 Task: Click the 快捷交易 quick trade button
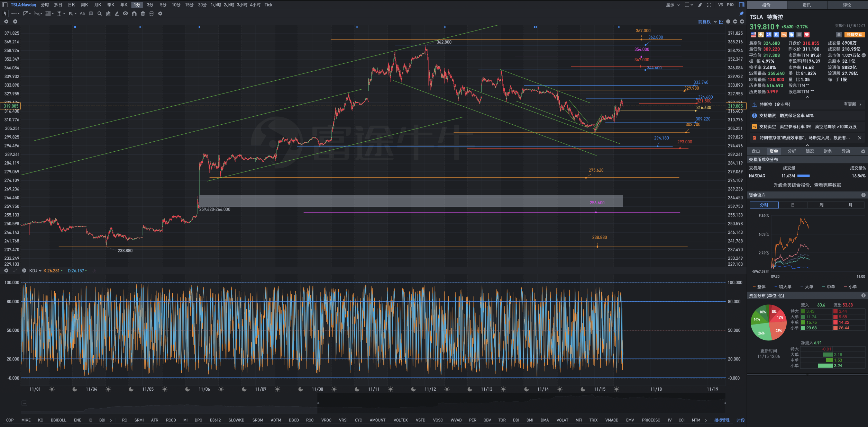(x=855, y=35)
